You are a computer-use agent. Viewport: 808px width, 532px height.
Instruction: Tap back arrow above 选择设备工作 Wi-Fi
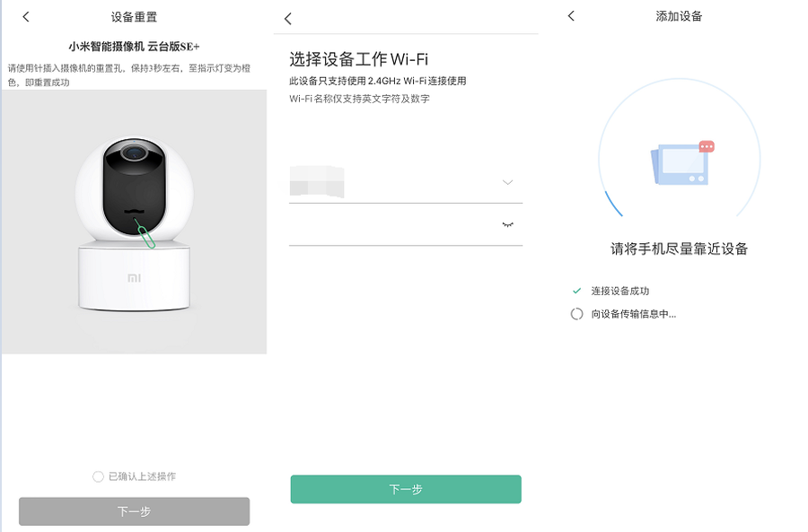pyautogui.click(x=288, y=19)
